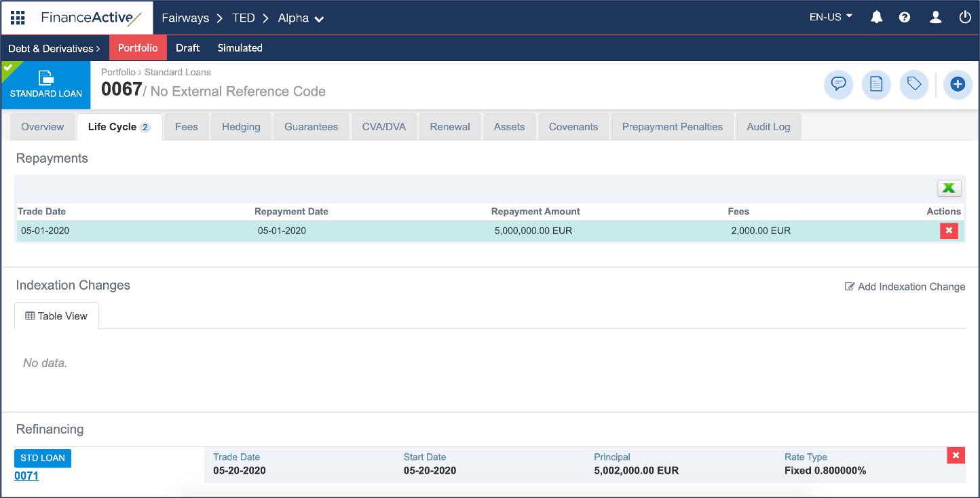Open the Add Indexation Change link
The width and height of the screenshot is (980, 498).
(x=905, y=286)
